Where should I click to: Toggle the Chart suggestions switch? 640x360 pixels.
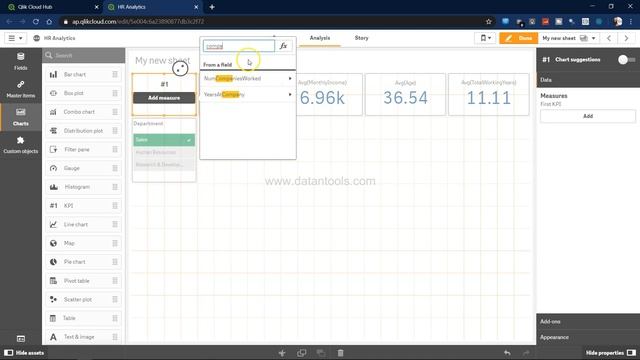pos(627,60)
